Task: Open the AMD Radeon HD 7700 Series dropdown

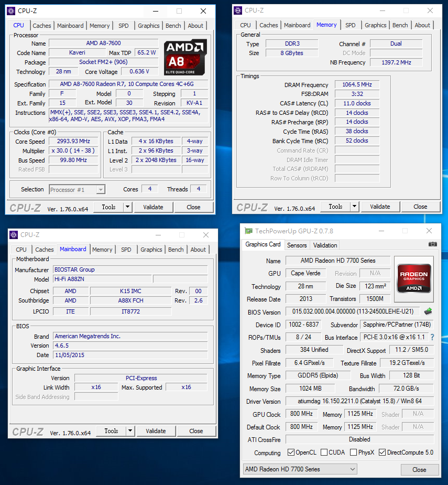Action: click(300, 469)
